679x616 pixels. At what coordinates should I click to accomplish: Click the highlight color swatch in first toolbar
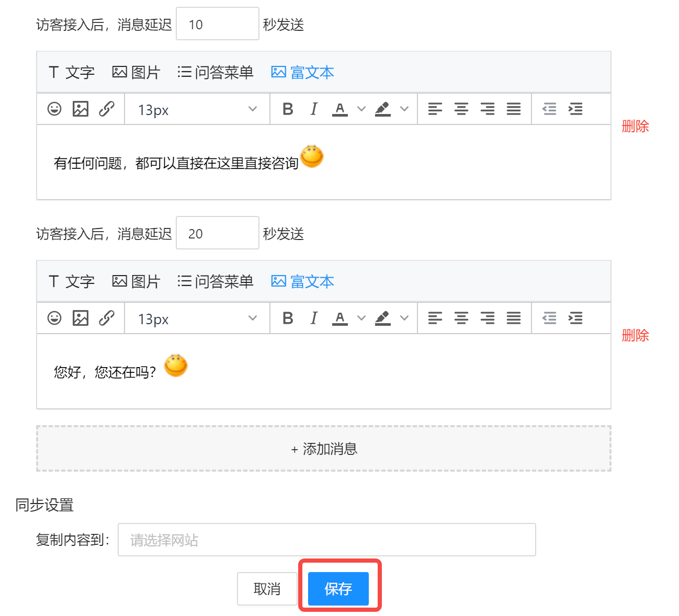pos(382,109)
